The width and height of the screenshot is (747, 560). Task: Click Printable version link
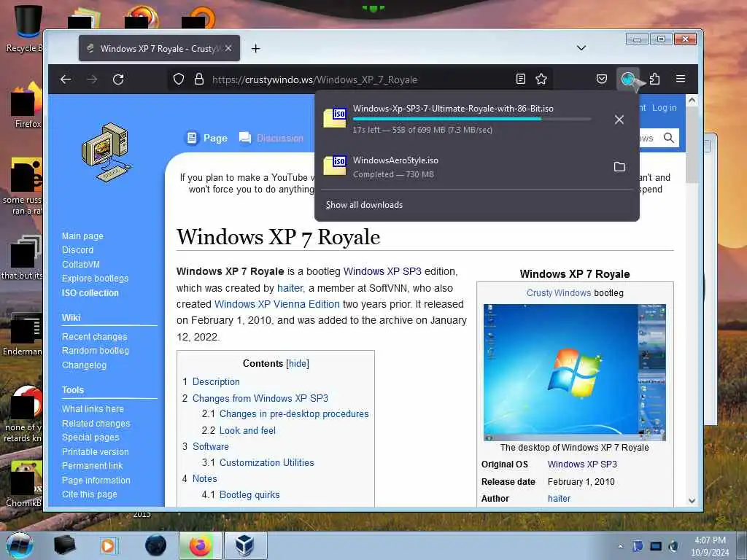(96, 451)
